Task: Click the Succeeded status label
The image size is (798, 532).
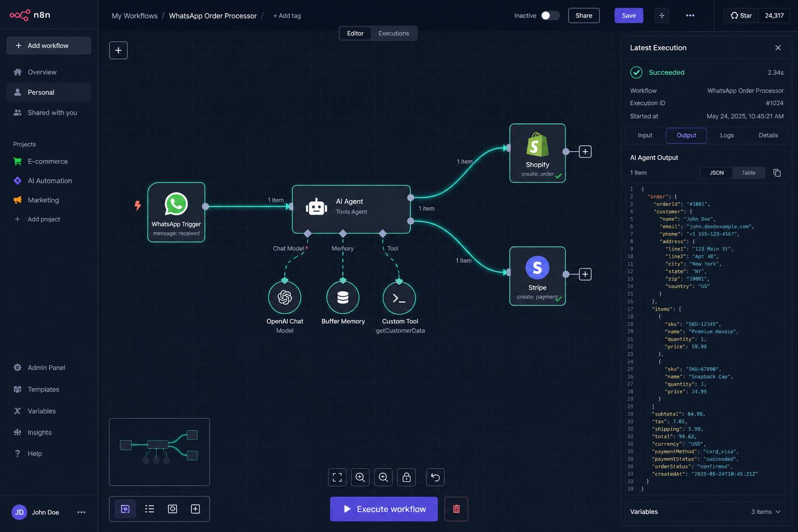Action: (667, 73)
